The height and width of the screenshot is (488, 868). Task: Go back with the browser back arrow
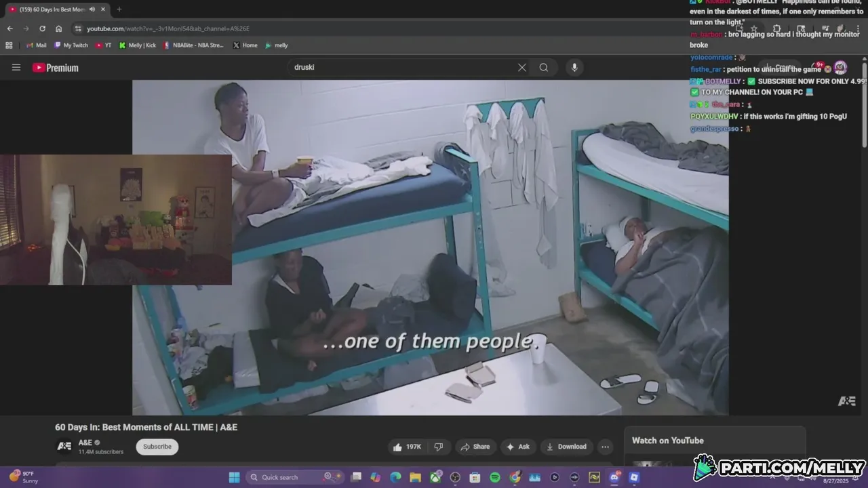[x=9, y=28]
